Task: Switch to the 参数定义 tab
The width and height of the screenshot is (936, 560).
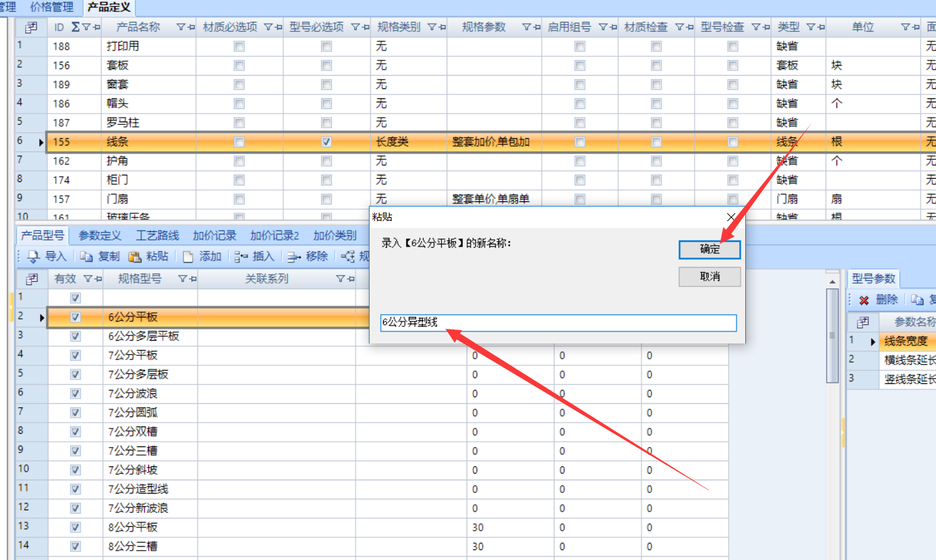Action: click(x=100, y=236)
